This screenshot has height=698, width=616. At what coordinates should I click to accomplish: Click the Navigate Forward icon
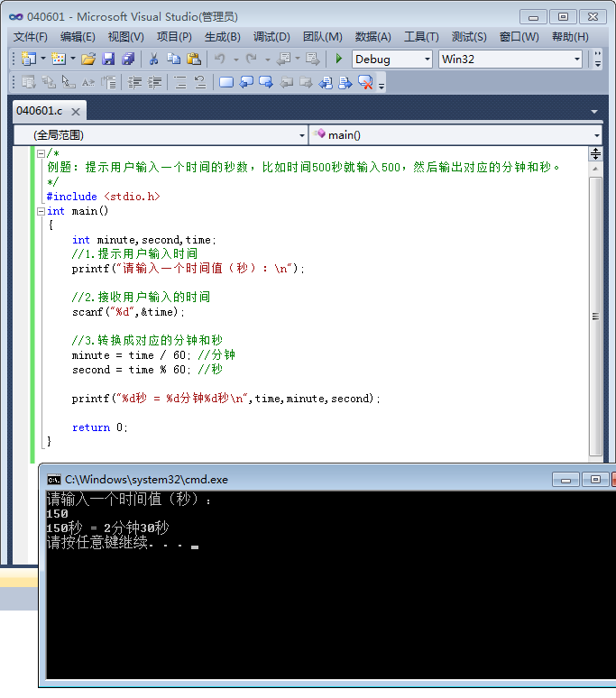312,59
